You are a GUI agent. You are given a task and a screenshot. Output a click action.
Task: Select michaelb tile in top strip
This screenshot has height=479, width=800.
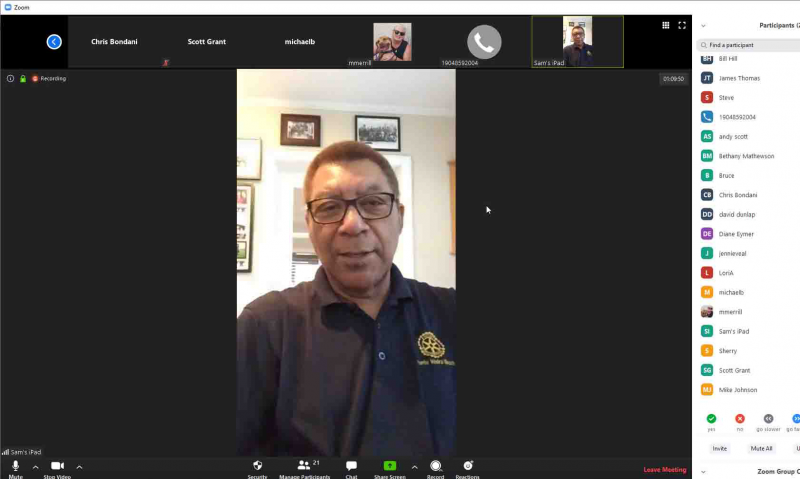(300, 42)
